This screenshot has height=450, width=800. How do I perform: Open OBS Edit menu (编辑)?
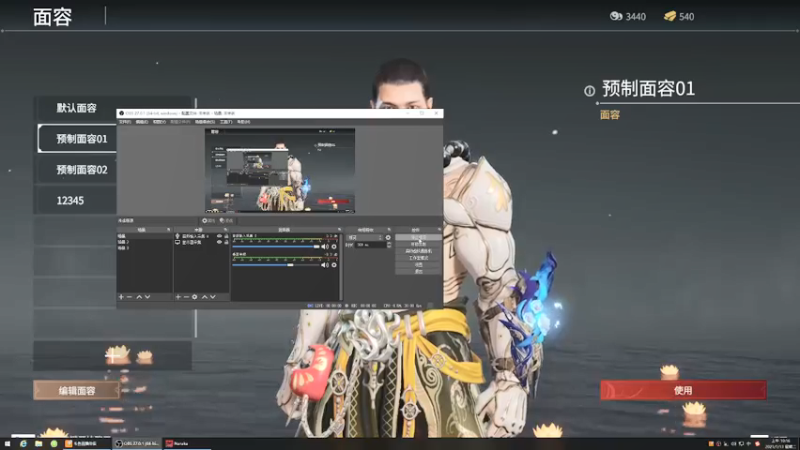142,122
